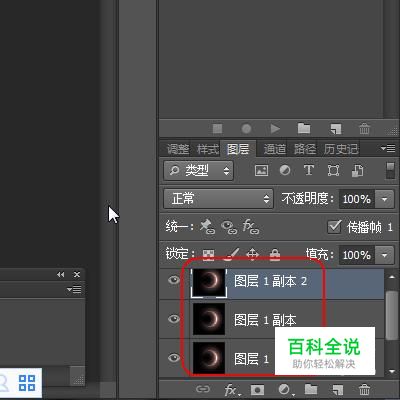This screenshot has height=400, width=400.
Task: Hide the 图层 1 副本 layer
Action: click(174, 319)
